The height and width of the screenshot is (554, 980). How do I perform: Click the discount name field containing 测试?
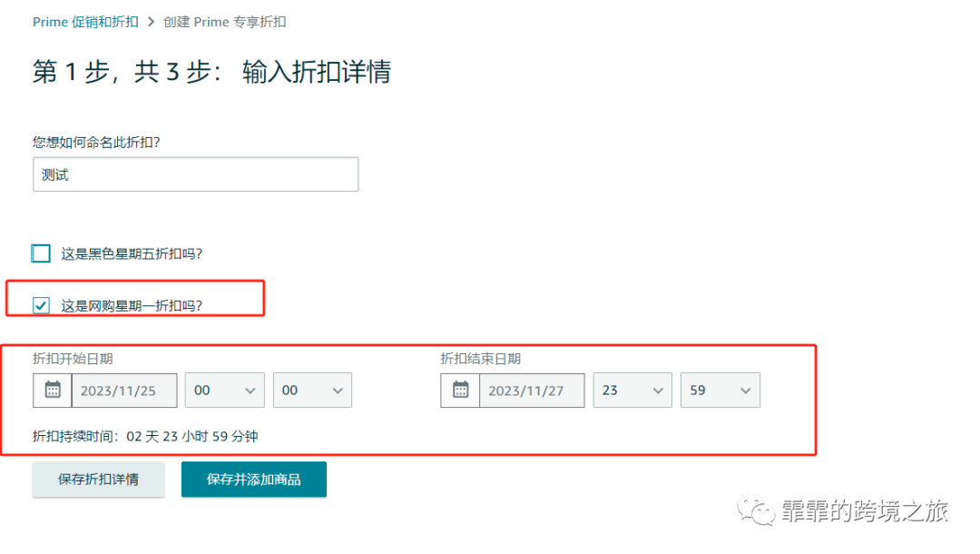click(195, 173)
